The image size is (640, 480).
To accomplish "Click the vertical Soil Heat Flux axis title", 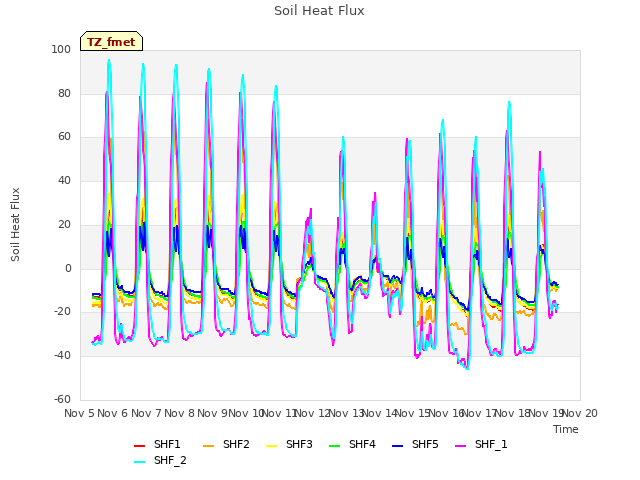I will point(15,224).
